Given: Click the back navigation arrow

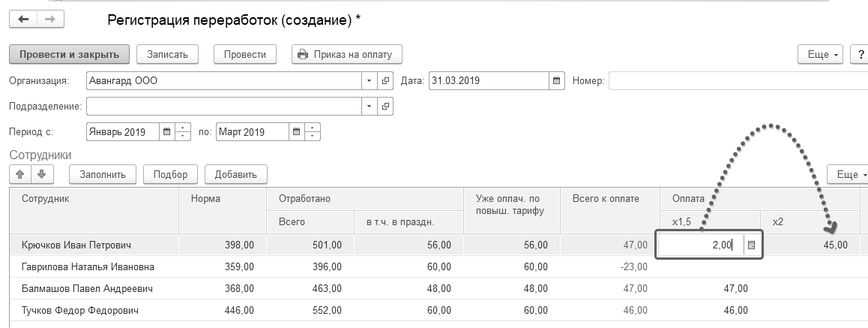Looking at the screenshot, I should click(23, 20).
